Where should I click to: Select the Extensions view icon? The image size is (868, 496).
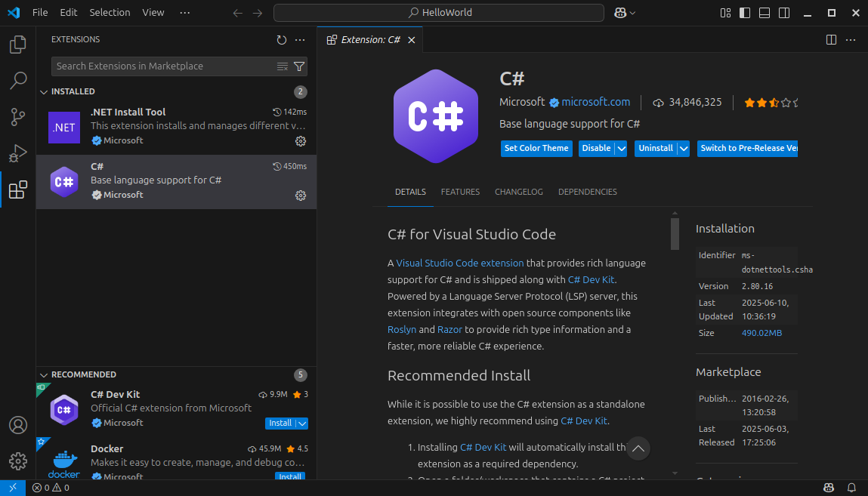[17, 189]
